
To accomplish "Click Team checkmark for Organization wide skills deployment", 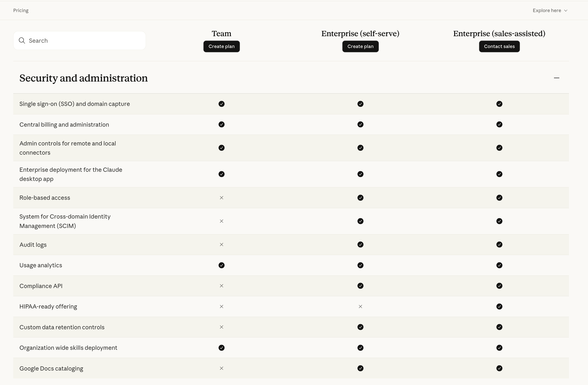I will [x=221, y=348].
